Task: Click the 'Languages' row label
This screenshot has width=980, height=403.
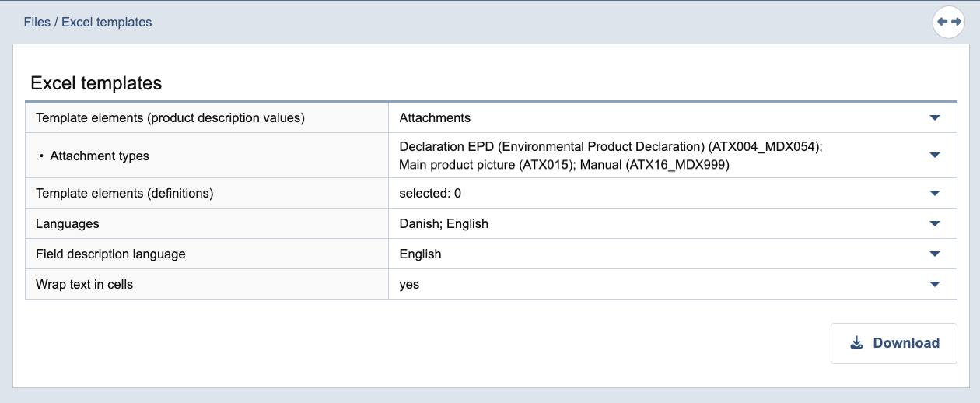Action: tap(68, 223)
